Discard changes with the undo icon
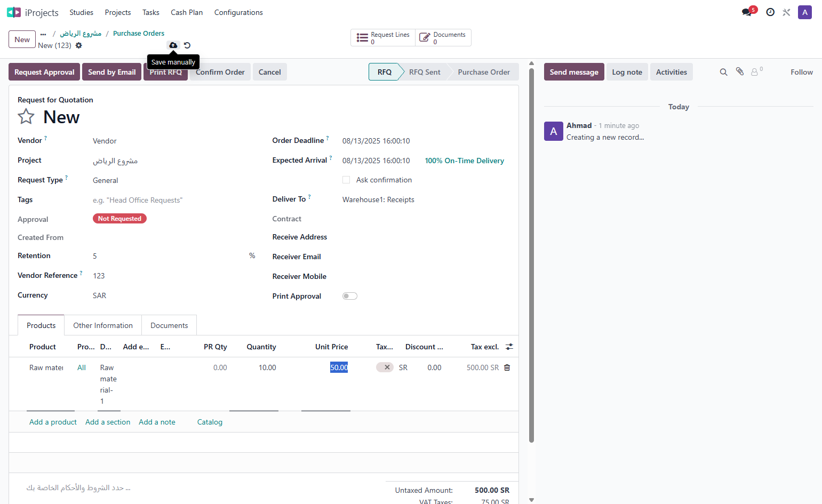The height and width of the screenshot is (504, 822). pos(187,45)
